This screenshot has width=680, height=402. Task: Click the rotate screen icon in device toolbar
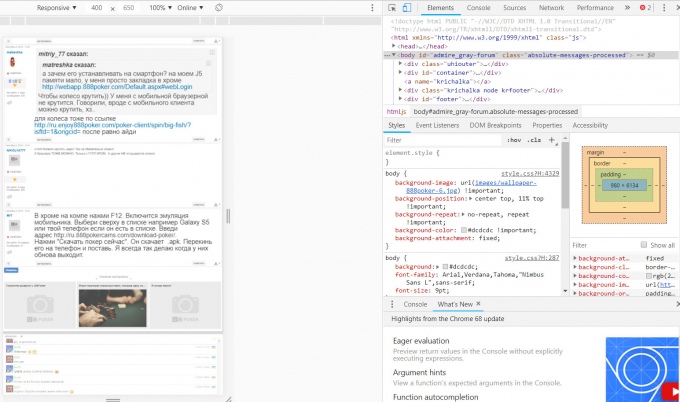pos(219,8)
